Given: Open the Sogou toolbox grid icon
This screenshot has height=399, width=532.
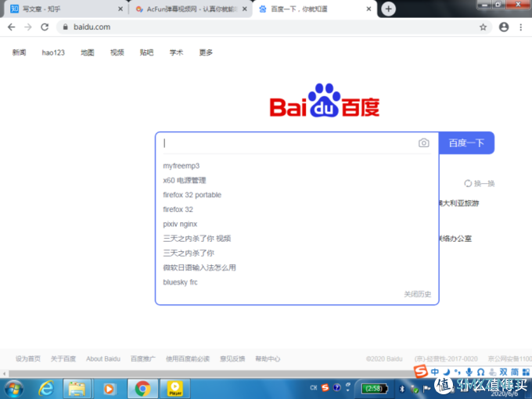Looking at the screenshot, I should click(527, 372).
